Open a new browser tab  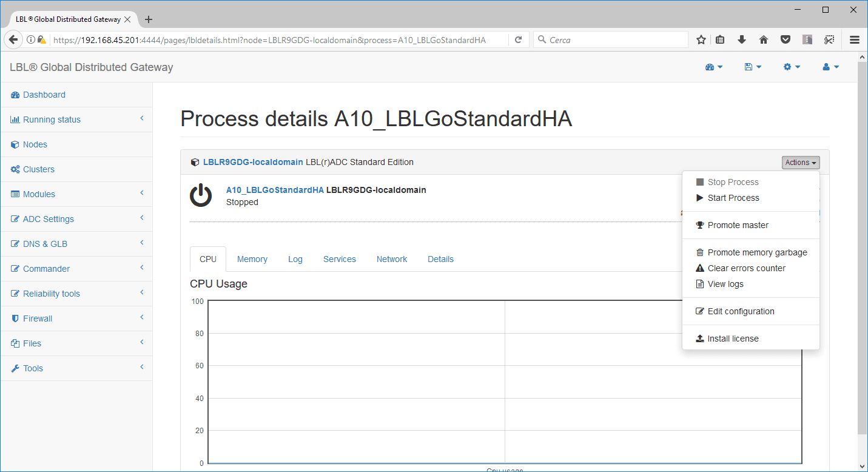pos(149,19)
